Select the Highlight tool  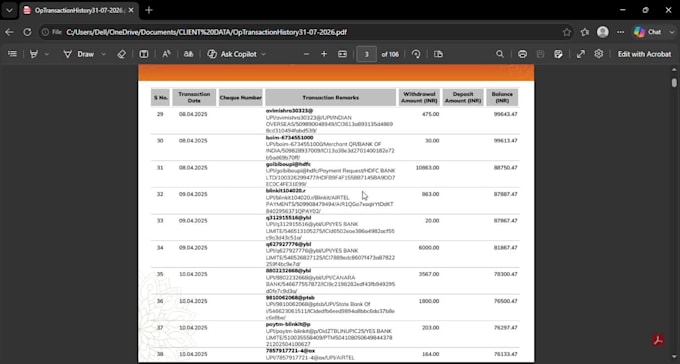click(x=33, y=54)
